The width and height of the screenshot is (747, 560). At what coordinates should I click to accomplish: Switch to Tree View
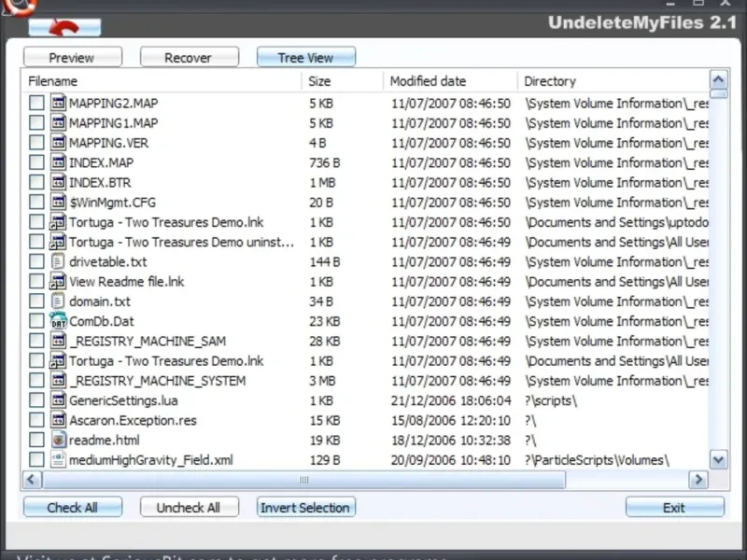coord(306,57)
